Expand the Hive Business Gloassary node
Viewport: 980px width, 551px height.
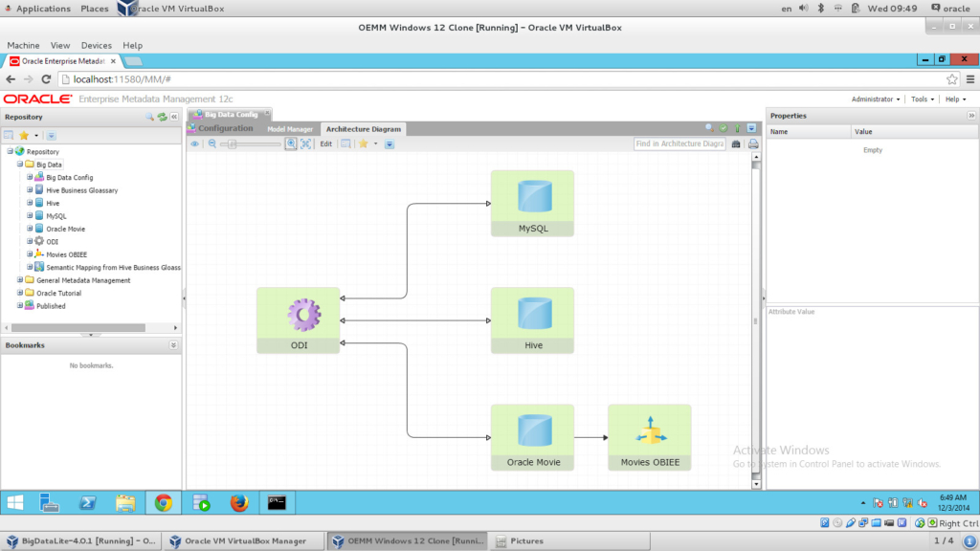(30, 190)
